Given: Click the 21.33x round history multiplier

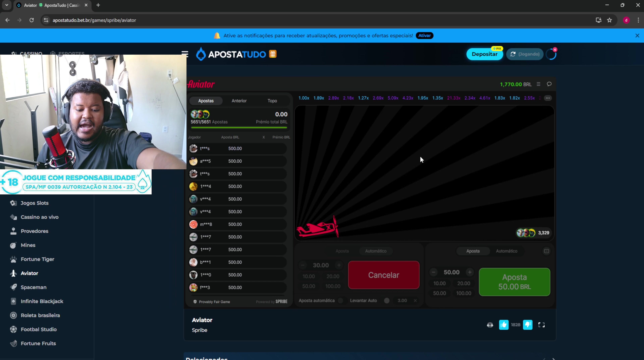Looking at the screenshot, I should pos(453,98).
